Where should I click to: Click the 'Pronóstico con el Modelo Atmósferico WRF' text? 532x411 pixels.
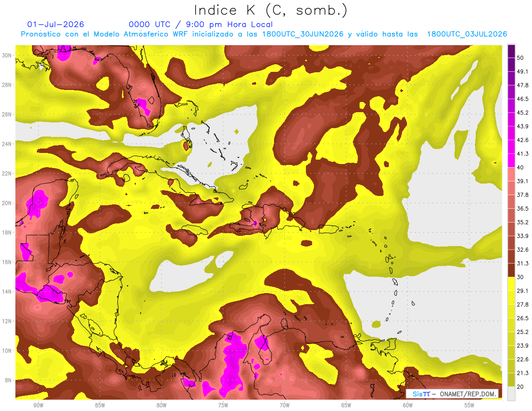click(105, 34)
